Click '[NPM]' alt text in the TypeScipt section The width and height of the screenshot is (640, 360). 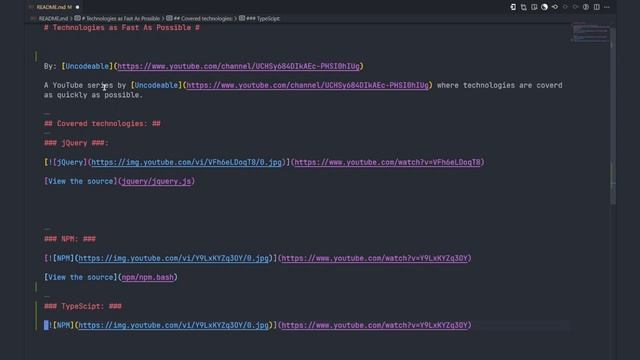[x=63, y=325]
